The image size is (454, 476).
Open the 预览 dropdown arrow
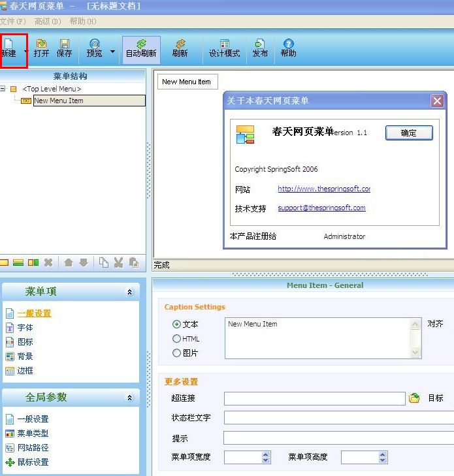tap(112, 52)
